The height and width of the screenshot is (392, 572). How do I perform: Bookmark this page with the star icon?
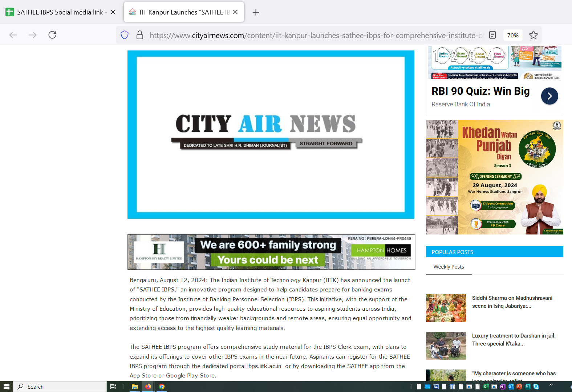[x=533, y=35]
